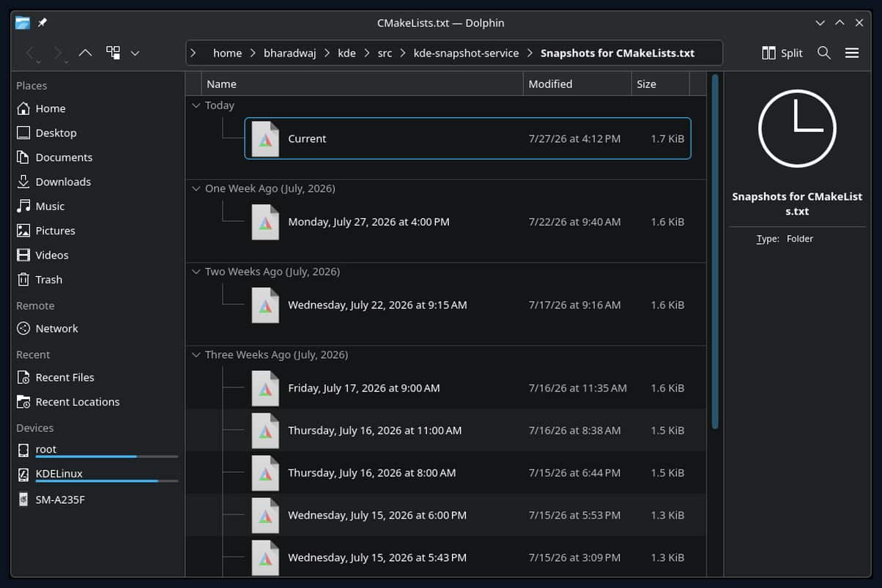Navigate to home in the breadcrumb
The image size is (882, 588).
pyautogui.click(x=227, y=53)
